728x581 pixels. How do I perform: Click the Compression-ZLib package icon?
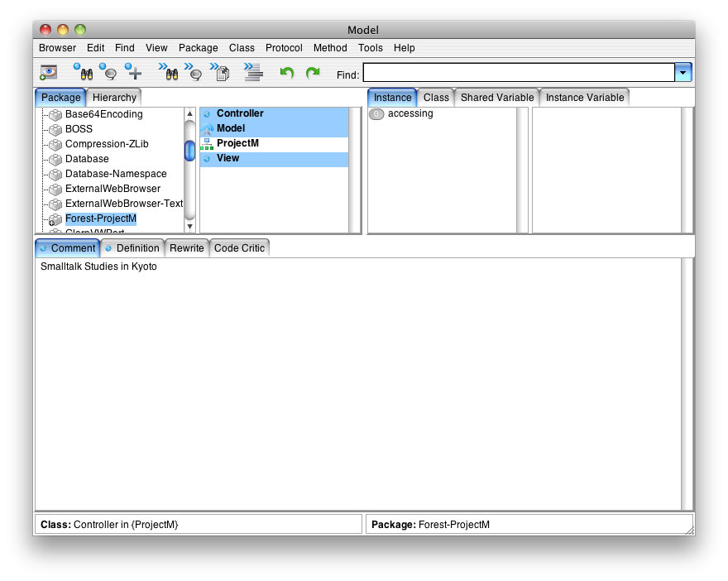click(x=55, y=144)
